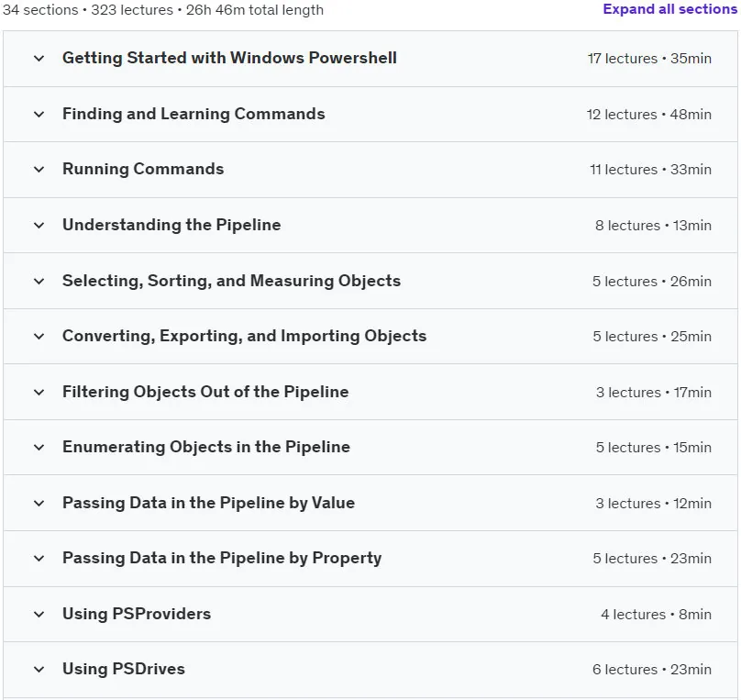The image size is (741, 700).
Task: Click the Filtering Objects Out of the Pipeline chevron
Action: tap(39, 393)
